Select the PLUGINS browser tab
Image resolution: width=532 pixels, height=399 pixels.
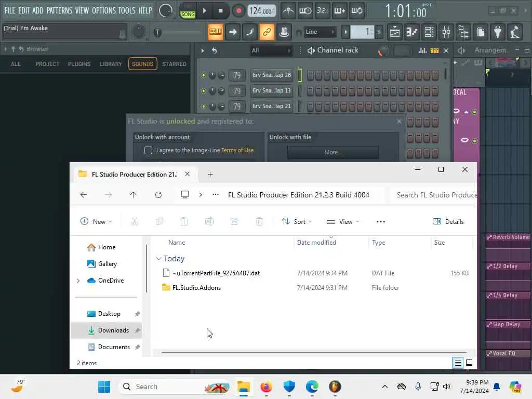pyautogui.click(x=79, y=64)
